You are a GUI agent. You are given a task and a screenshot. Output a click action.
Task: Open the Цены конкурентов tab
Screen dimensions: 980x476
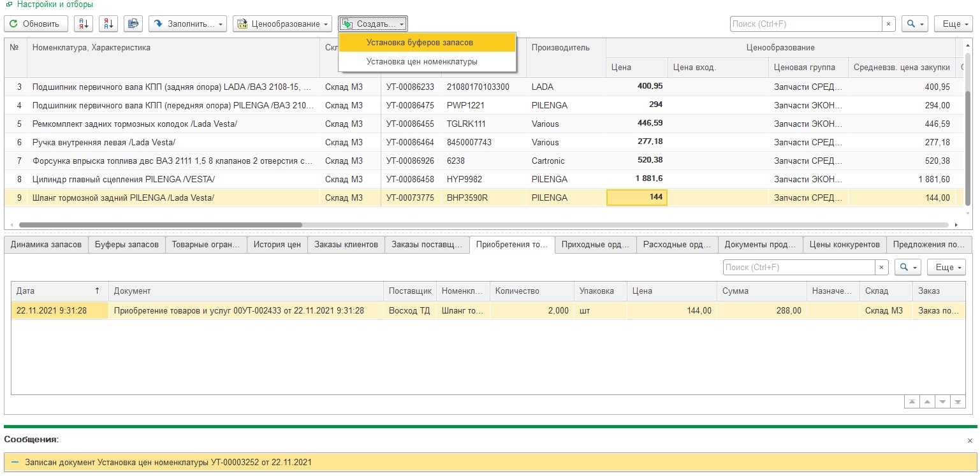[x=844, y=245]
